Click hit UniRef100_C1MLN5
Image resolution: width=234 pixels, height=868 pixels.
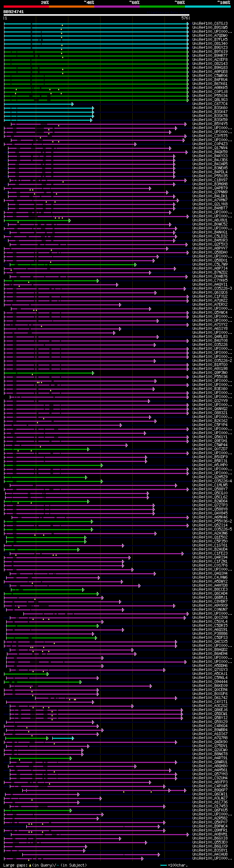210,485
